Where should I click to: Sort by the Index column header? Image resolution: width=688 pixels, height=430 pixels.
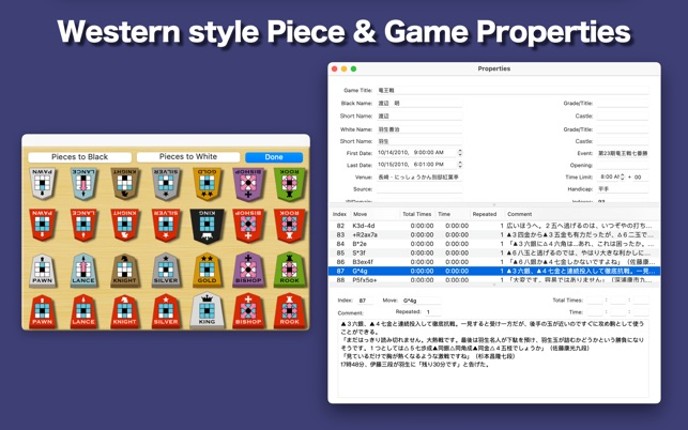coord(340,214)
